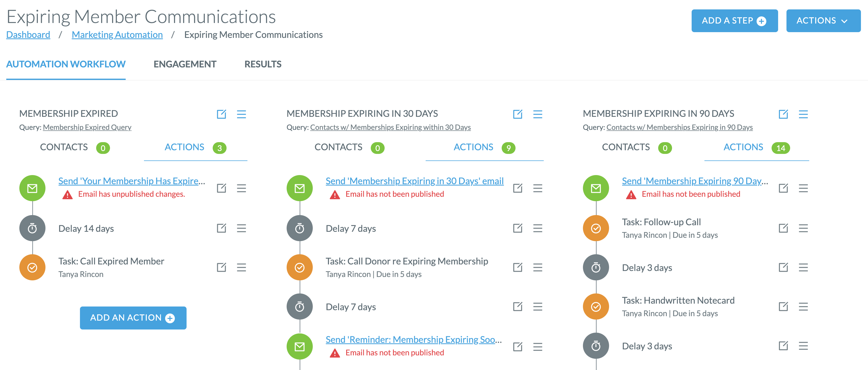Viewport: 868px width, 370px height.
Task: Navigate to Dashboard via breadcrumb
Action: click(28, 34)
